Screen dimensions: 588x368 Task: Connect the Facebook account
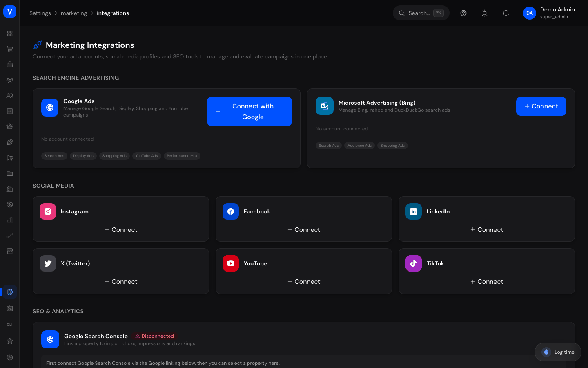304,230
